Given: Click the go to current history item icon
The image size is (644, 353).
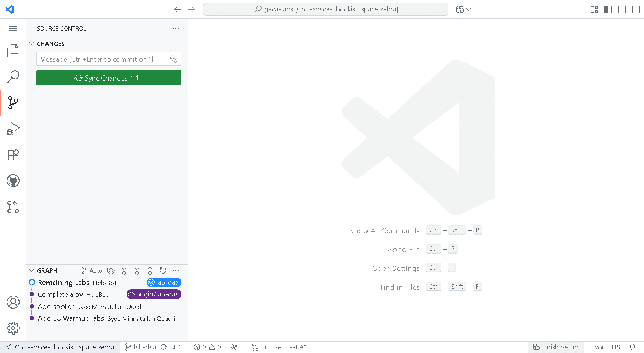Looking at the screenshot, I should click(x=111, y=270).
